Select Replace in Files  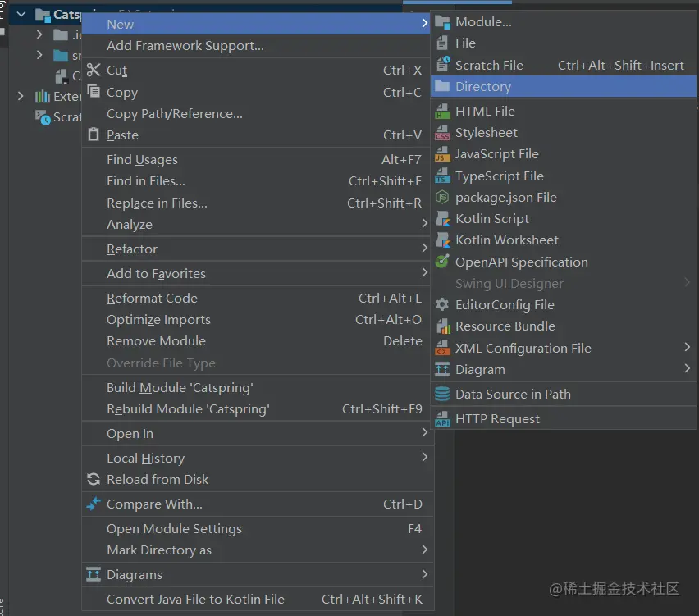[258, 203]
